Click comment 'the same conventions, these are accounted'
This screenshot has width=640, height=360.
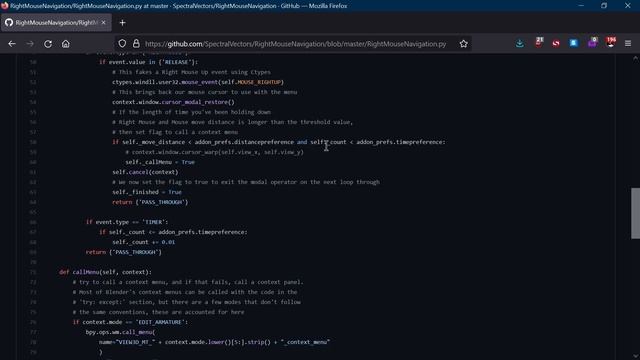coord(158,312)
